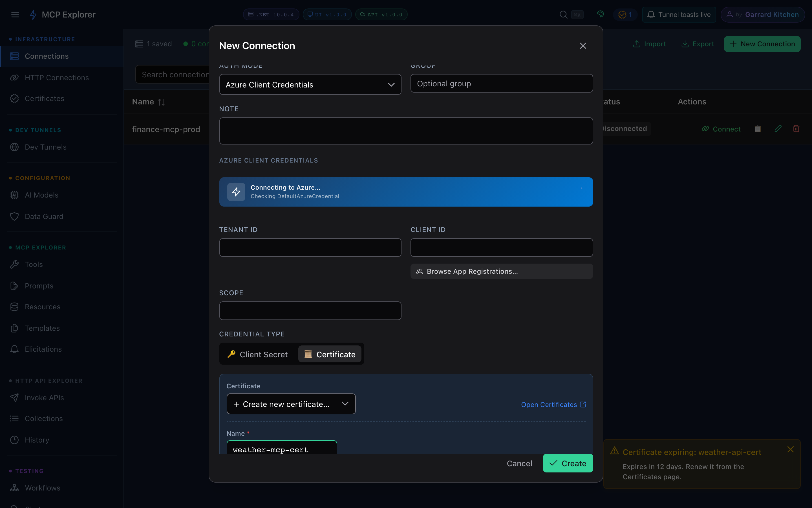Click the New Connection toolbar button
The width and height of the screenshot is (812, 508).
click(x=762, y=44)
